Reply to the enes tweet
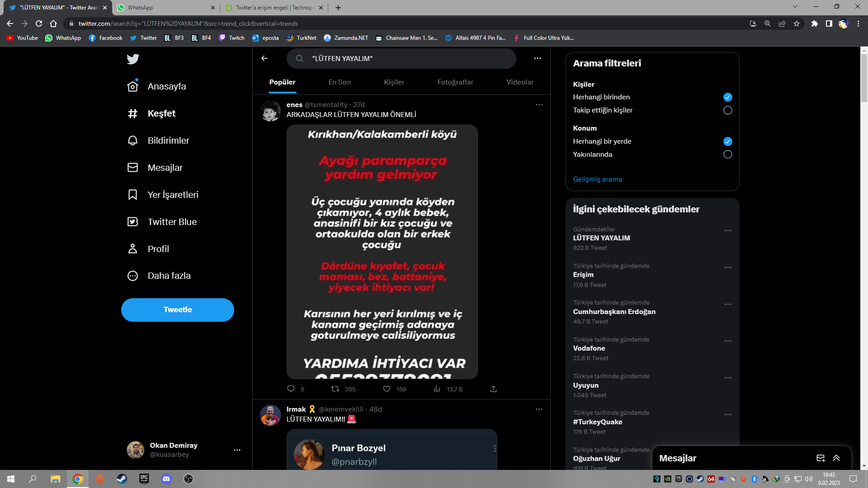The width and height of the screenshot is (868, 488). 291,389
